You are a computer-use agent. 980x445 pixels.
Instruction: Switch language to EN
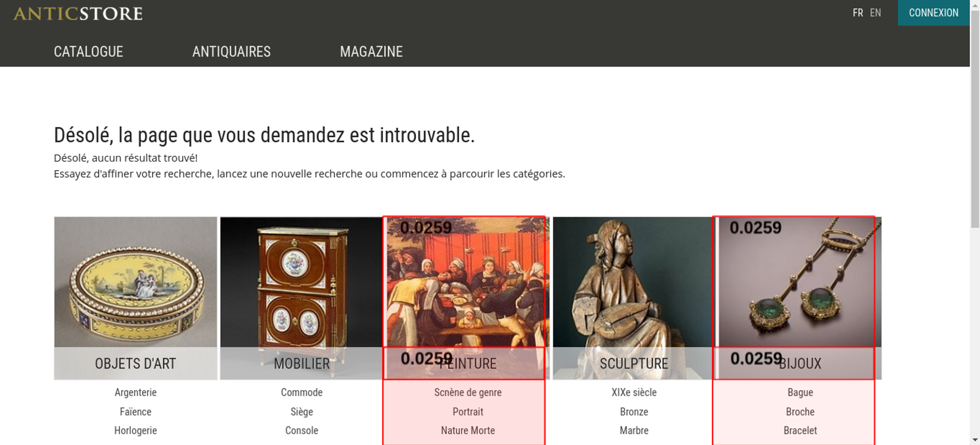click(x=875, y=13)
